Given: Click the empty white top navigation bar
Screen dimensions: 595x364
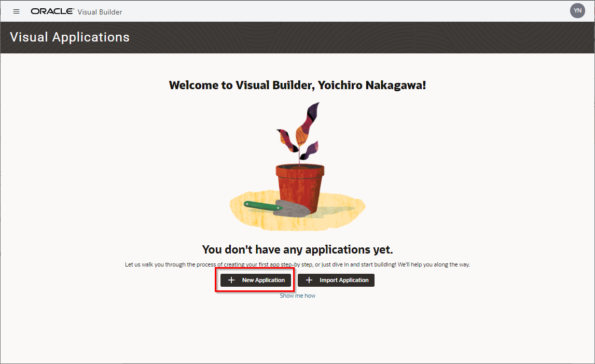Looking at the screenshot, I should tap(337, 11).
